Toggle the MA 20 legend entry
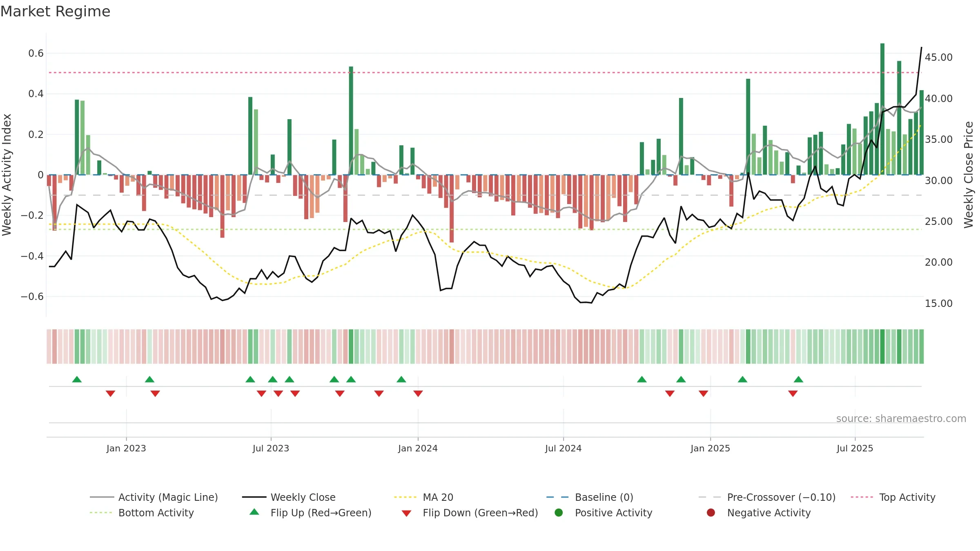The image size is (980, 551). click(x=423, y=497)
